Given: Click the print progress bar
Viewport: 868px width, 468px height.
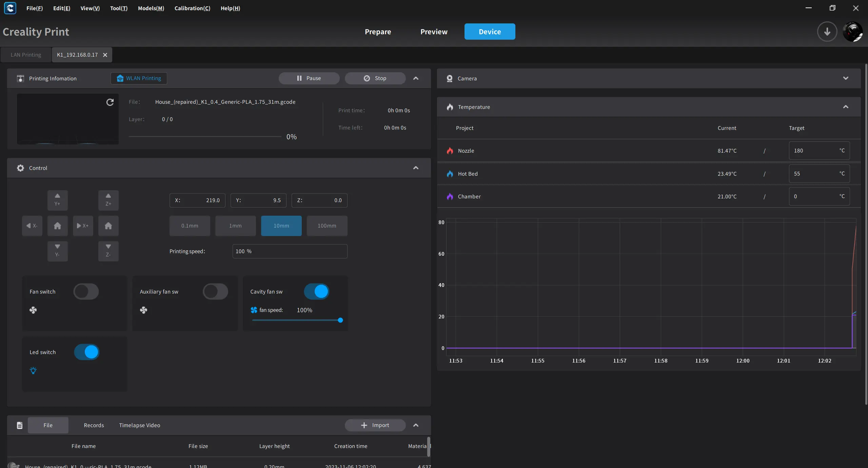Looking at the screenshot, I should tap(205, 137).
